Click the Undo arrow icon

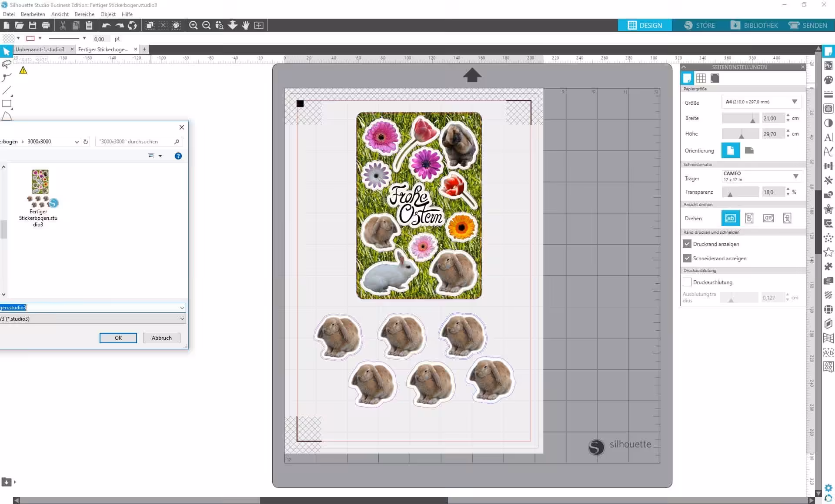point(106,25)
